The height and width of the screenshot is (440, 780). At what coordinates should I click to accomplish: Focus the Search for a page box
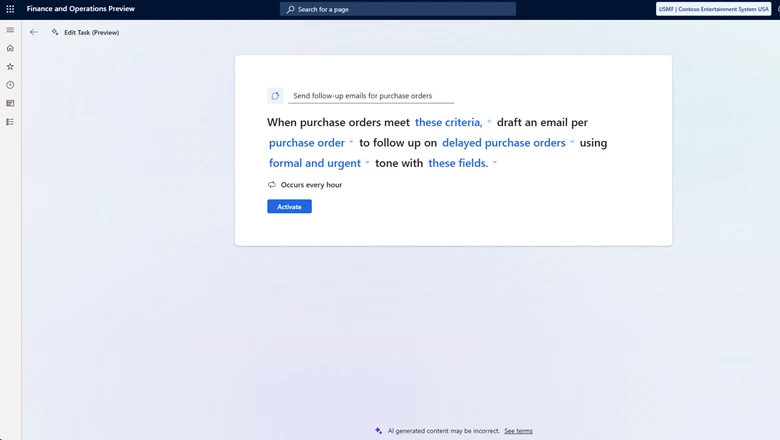(398, 9)
